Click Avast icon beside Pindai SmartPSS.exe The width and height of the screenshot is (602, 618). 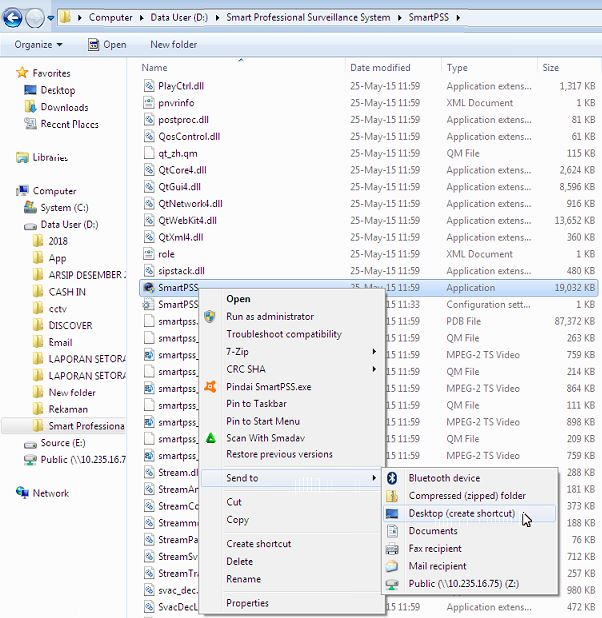210,387
